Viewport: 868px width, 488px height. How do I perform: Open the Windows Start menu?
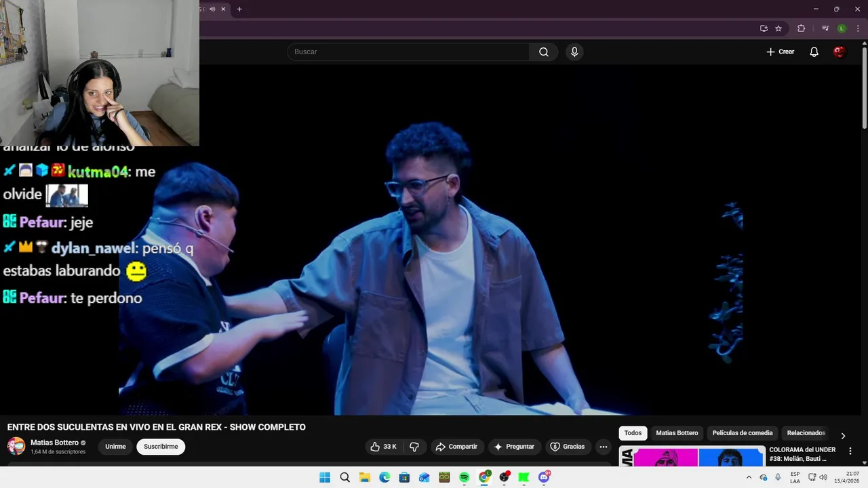pyautogui.click(x=325, y=477)
